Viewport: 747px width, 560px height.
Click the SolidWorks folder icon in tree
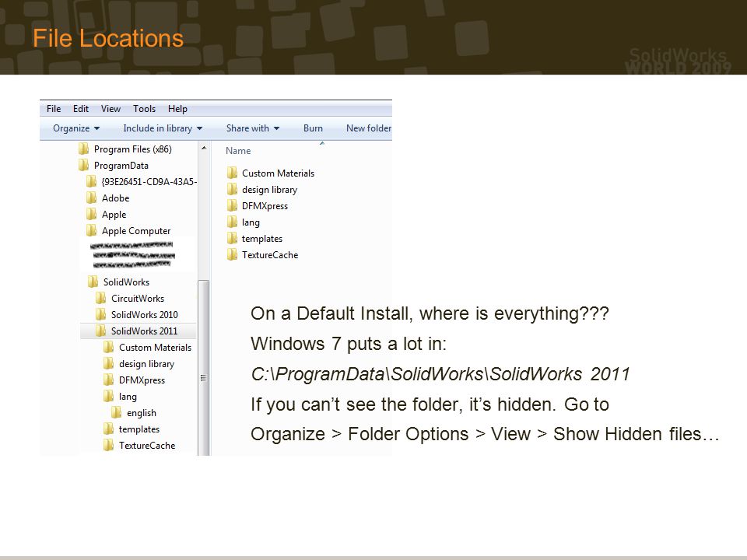click(x=93, y=282)
